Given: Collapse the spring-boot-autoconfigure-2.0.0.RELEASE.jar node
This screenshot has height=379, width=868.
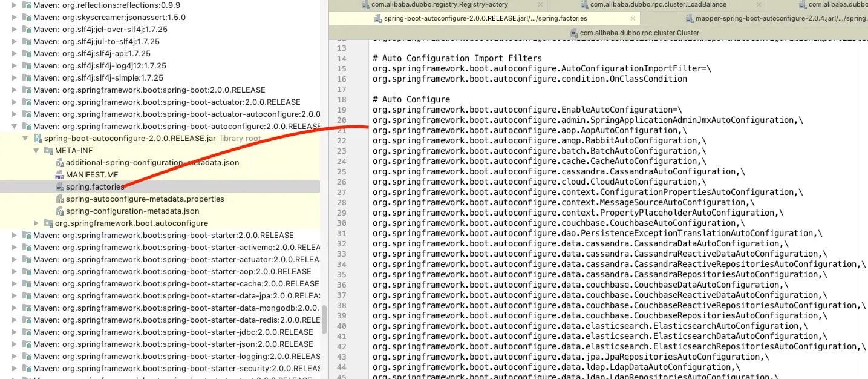Looking at the screenshot, I should (26, 138).
